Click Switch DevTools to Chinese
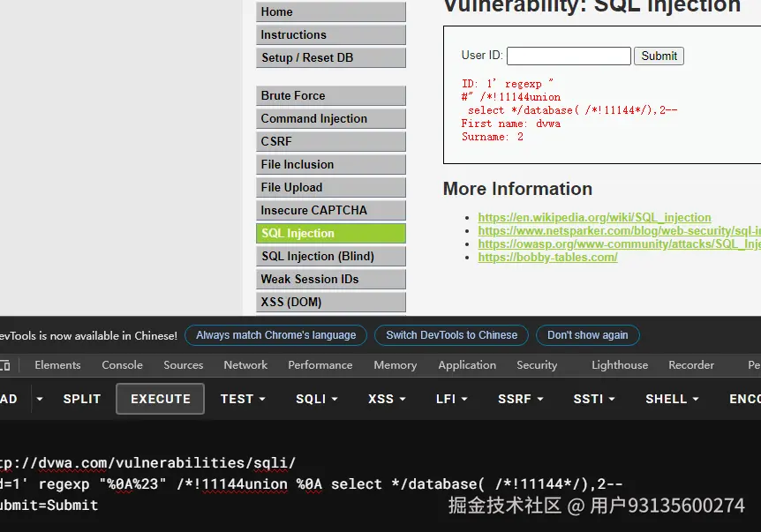The width and height of the screenshot is (761, 532). (451, 335)
